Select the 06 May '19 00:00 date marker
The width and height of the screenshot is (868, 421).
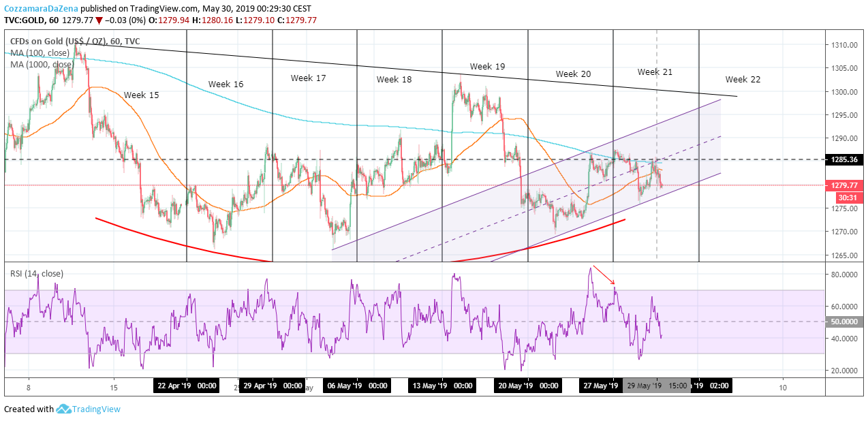(357, 386)
